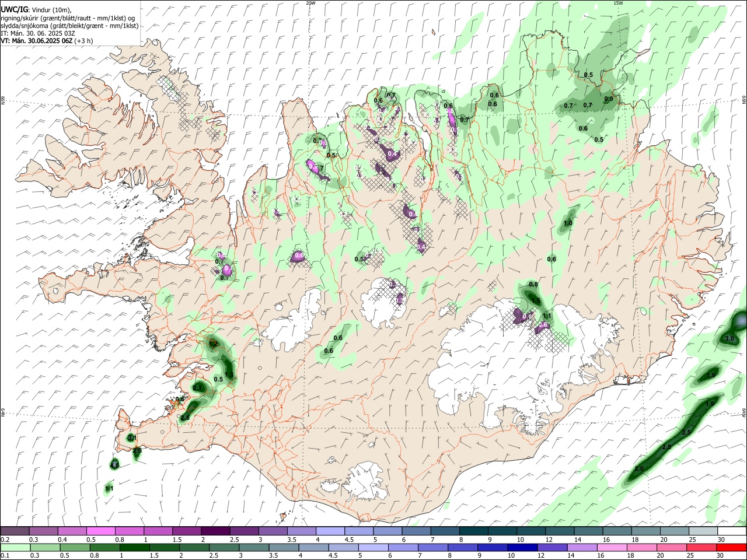
Task: Click the pale green 0.1 swatch, bottom row
Action: tap(15, 548)
